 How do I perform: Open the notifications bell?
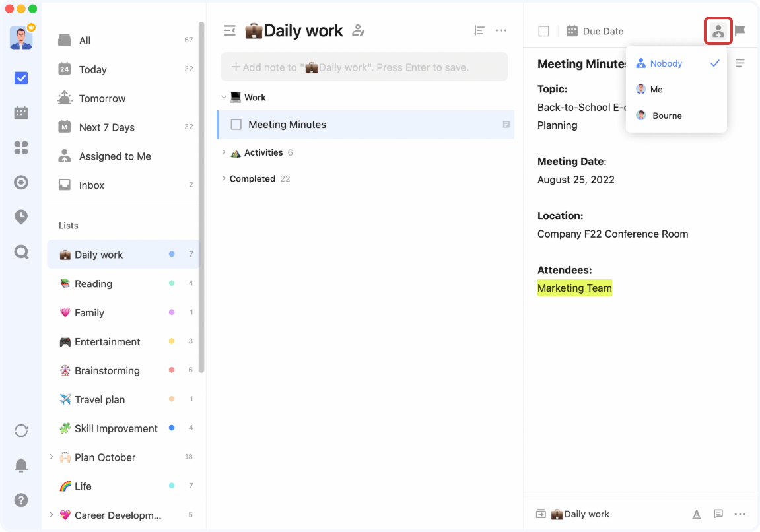21,465
